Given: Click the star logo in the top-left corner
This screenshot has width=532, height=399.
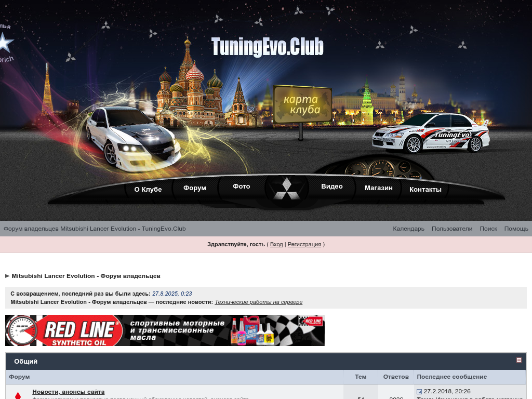Looking at the screenshot, I should [6, 44].
